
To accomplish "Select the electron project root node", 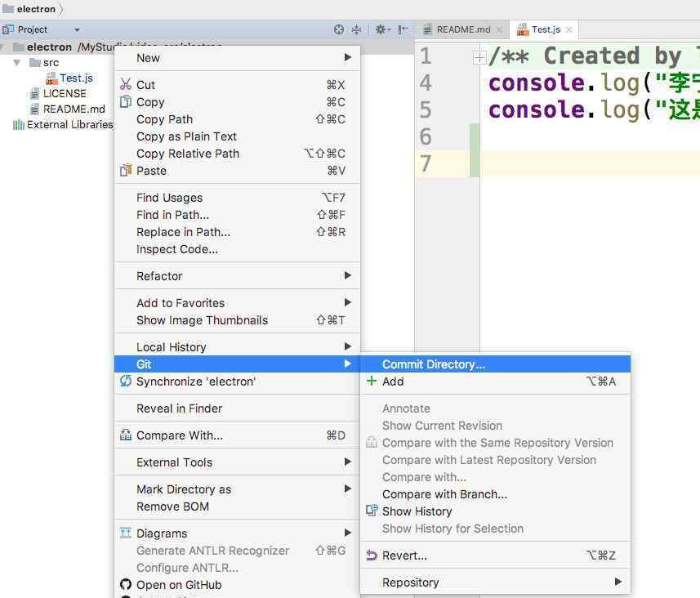I will pyautogui.click(x=49, y=47).
